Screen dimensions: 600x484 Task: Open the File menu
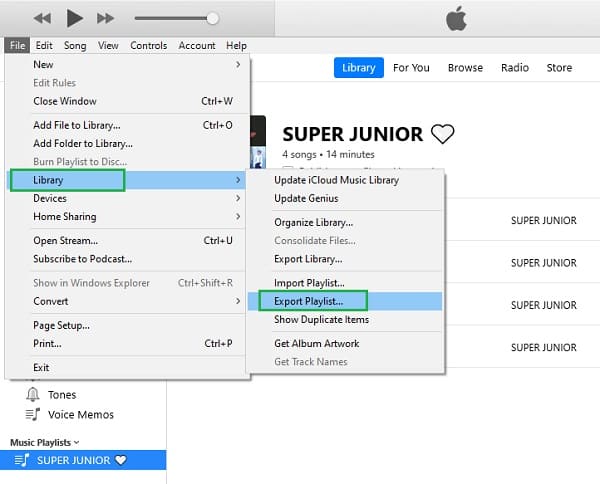point(17,46)
